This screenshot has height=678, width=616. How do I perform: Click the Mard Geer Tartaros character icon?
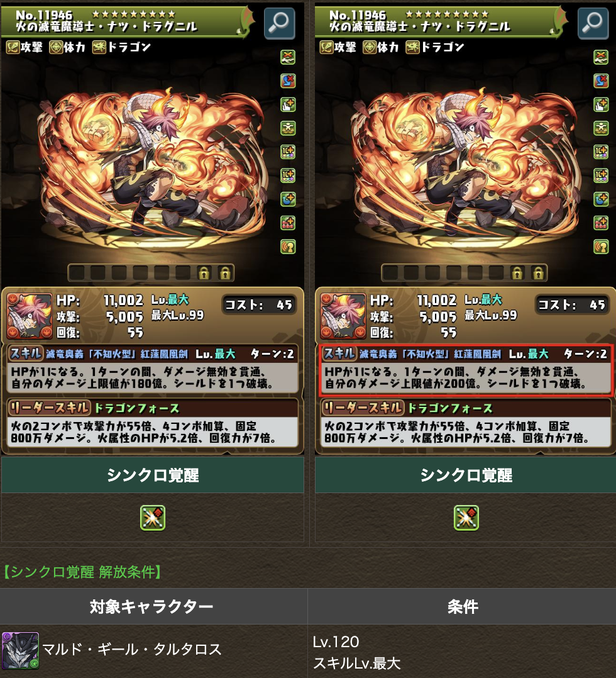click(x=20, y=651)
